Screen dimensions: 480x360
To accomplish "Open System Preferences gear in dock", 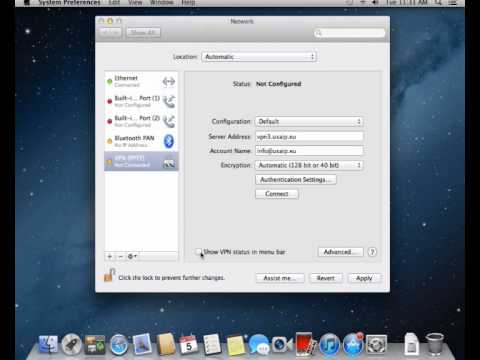I will [377, 345].
